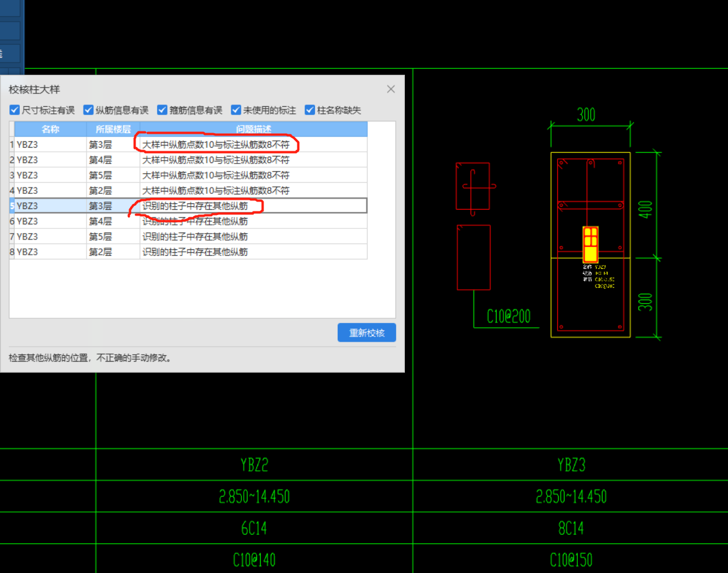Click the 400 vertical dimension text
The image size is (728, 573).
645,209
